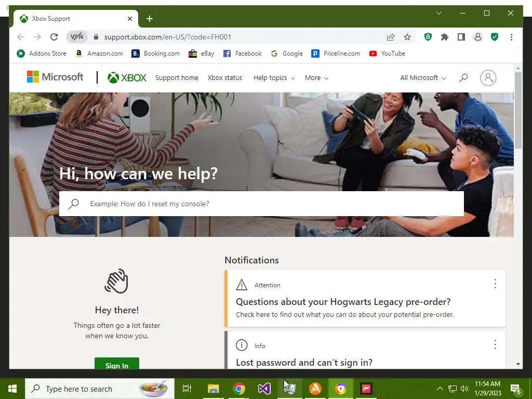Open Chrome from taskbar

click(239, 389)
